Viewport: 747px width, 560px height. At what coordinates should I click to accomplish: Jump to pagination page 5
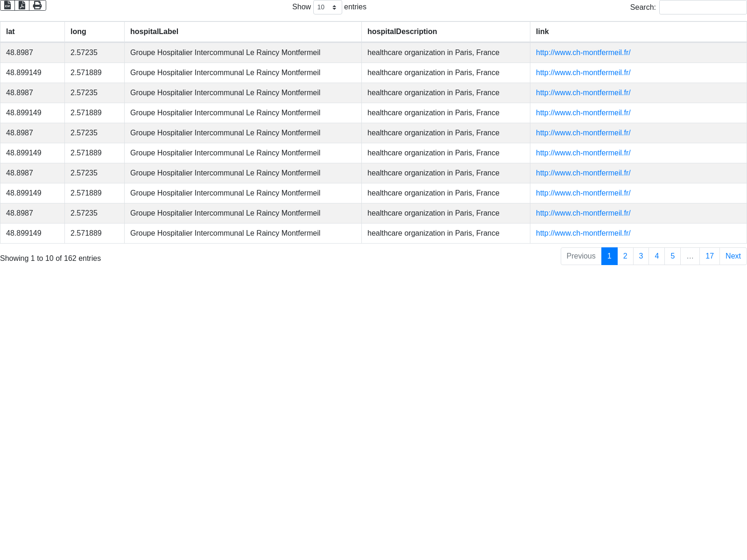(672, 256)
